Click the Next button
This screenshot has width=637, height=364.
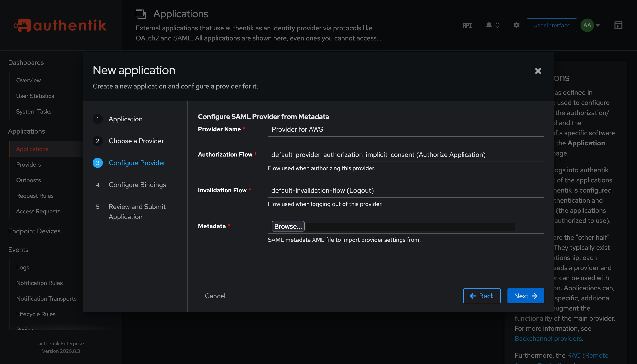pyautogui.click(x=526, y=296)
